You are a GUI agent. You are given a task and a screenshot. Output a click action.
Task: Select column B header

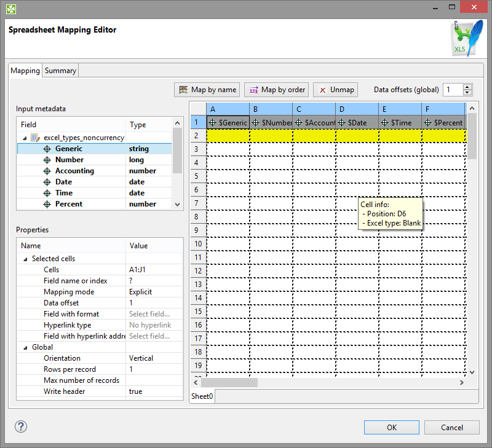click(x=271, y=109)
